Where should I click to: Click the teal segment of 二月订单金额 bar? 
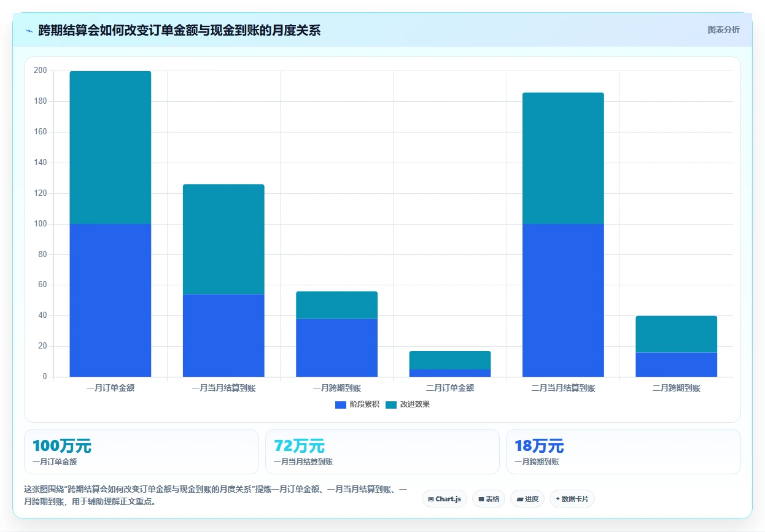450,360
